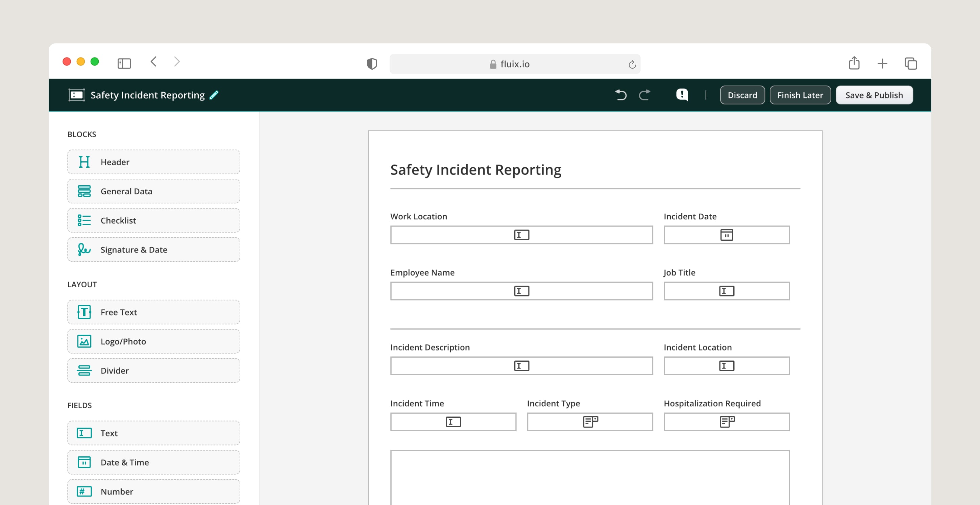Show tab overview icon
The height and width of the screenshot is (505, 980).
[x=911, y=64]
